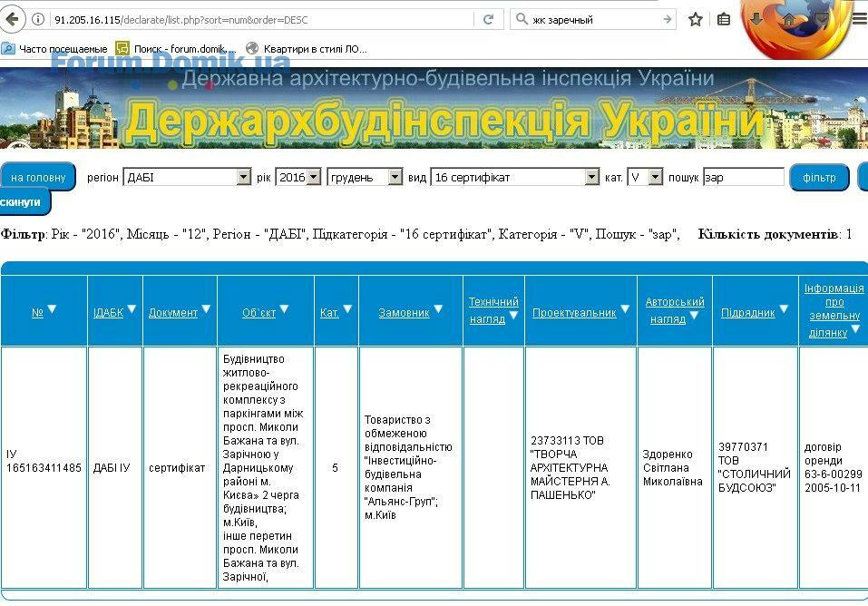Select Здоренко Світлана Миколаївна cell
The image size is (868, 606).
(673, 467)
